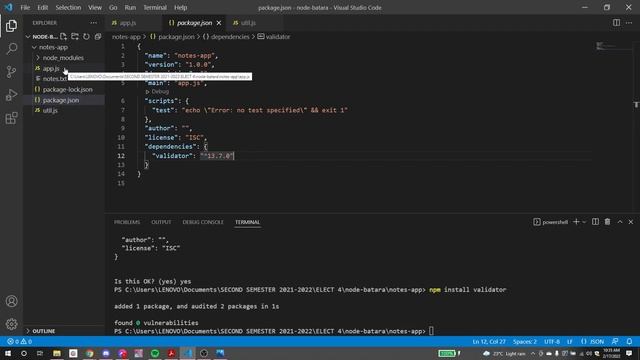
Task: Click notes-app in the breadcrumb
Action: [x=126, y=37]
